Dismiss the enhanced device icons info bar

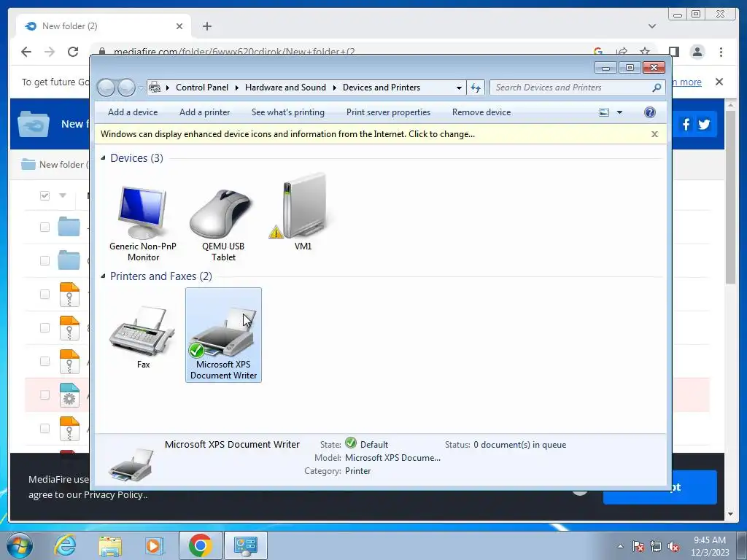pyautogui.click(x=654, y=134)
